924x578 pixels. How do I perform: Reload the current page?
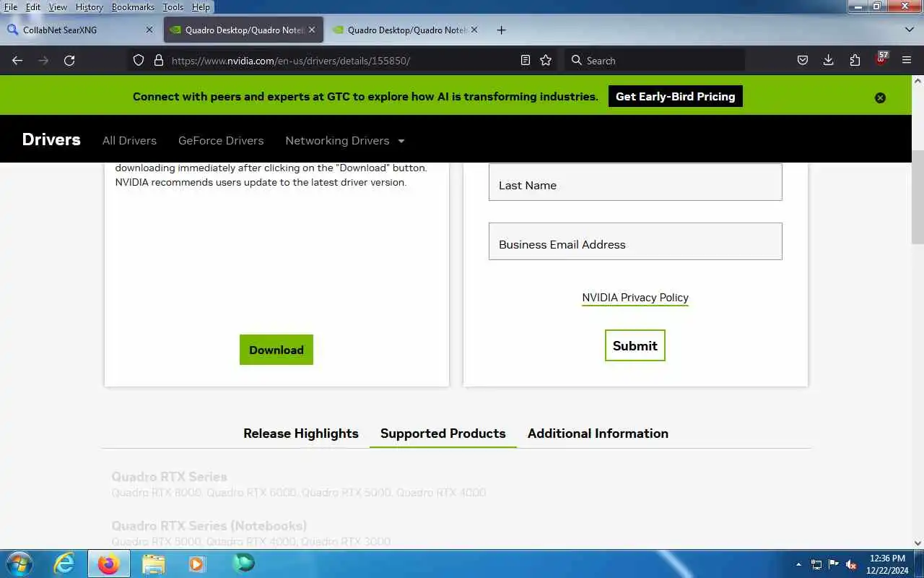pyautogui.click(x=69, y=61)
